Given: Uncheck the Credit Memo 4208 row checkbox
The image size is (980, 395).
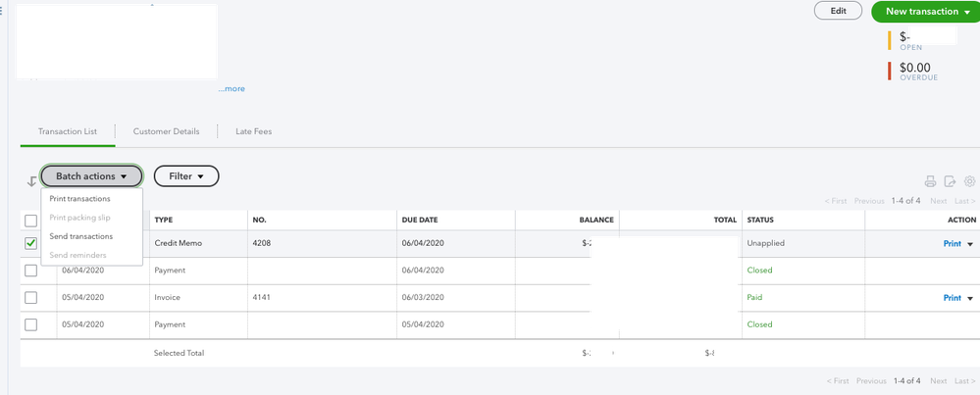Looking at the screenshot, I should tap(30, 243).
